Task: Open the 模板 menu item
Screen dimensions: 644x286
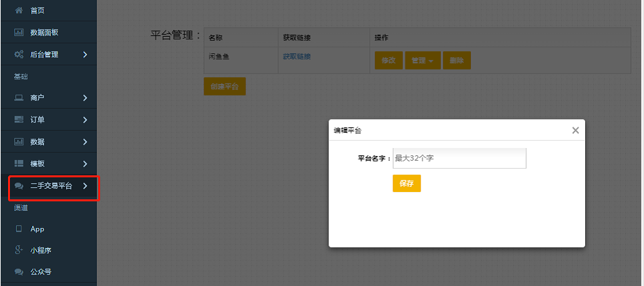Action: coord(38,163)
